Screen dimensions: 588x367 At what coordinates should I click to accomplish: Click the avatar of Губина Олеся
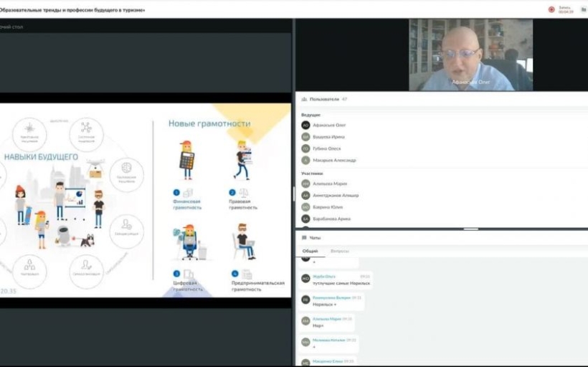[305, 148]
